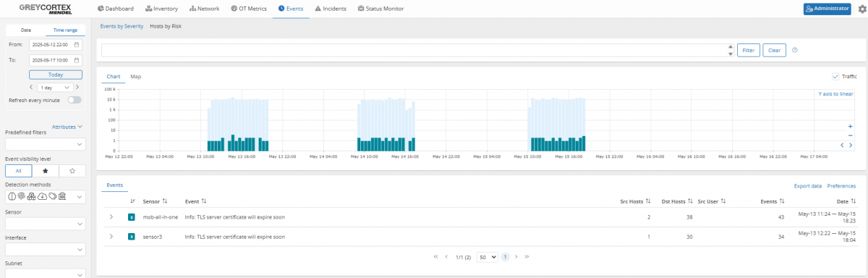Toggle the Traffic checkbox
Image resolution: width=868 pixels, height=278 pixels.
click(836, 76)
